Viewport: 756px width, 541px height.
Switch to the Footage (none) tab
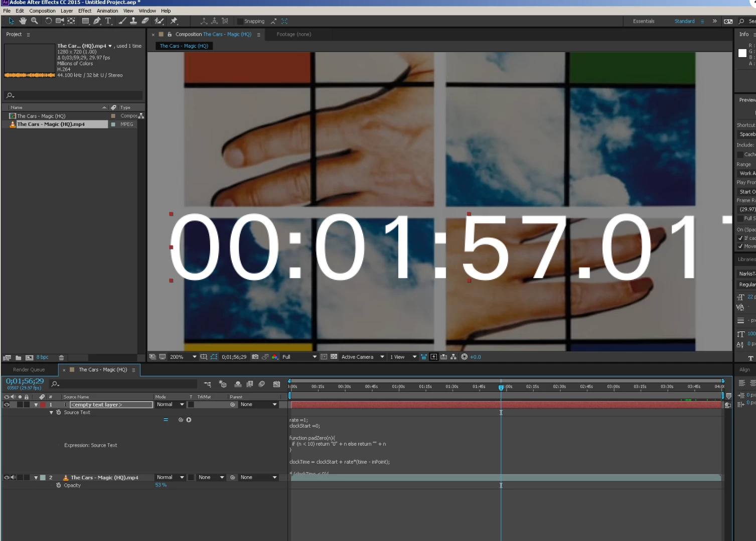(294, 34)
